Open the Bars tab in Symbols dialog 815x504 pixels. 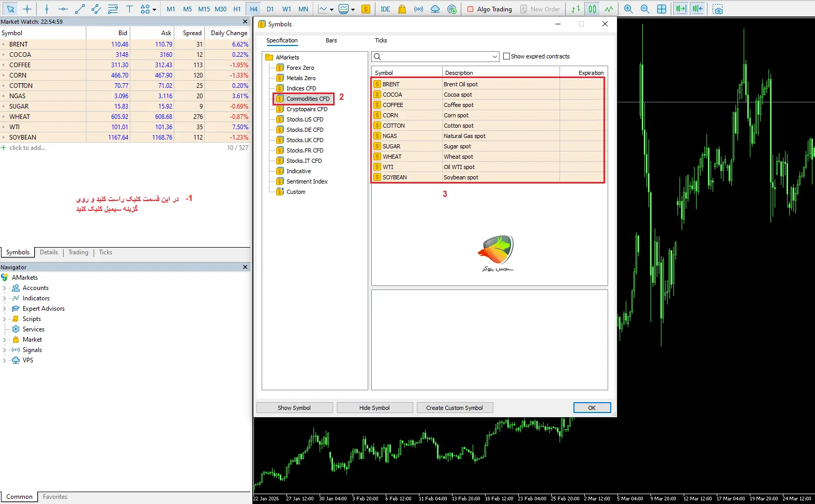331,40
